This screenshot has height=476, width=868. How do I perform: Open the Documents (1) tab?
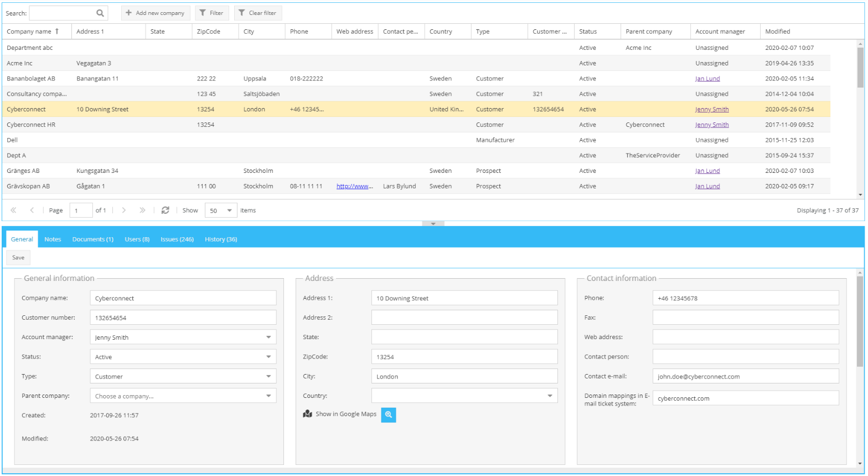93,239
